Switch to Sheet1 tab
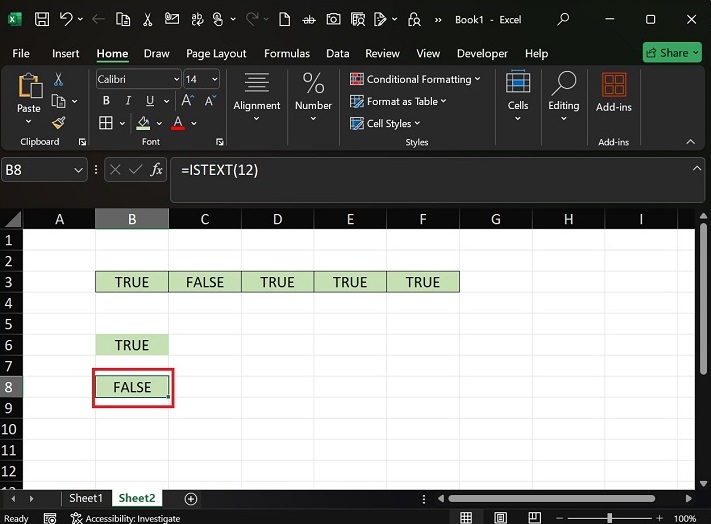Image resolution: width=711 pixels, height=524 pixels. (x=85, y=498)
